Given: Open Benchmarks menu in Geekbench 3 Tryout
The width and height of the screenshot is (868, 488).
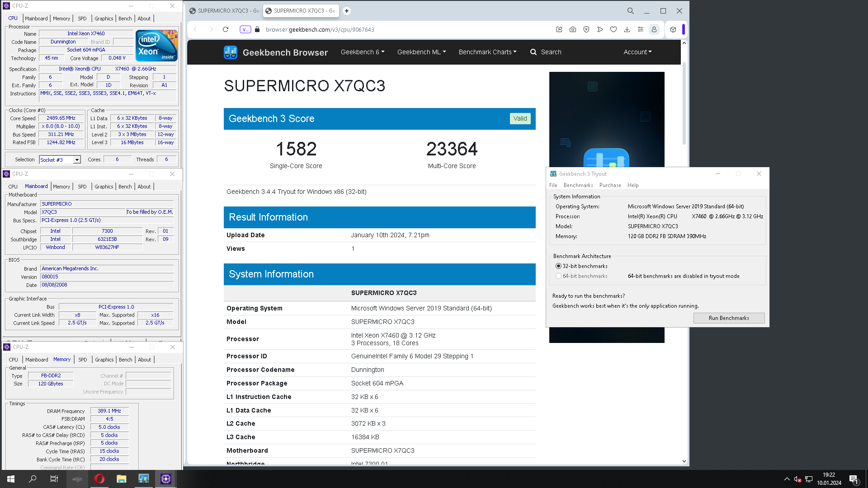Looking at the screenshot, I should click(x=578, y=185).
